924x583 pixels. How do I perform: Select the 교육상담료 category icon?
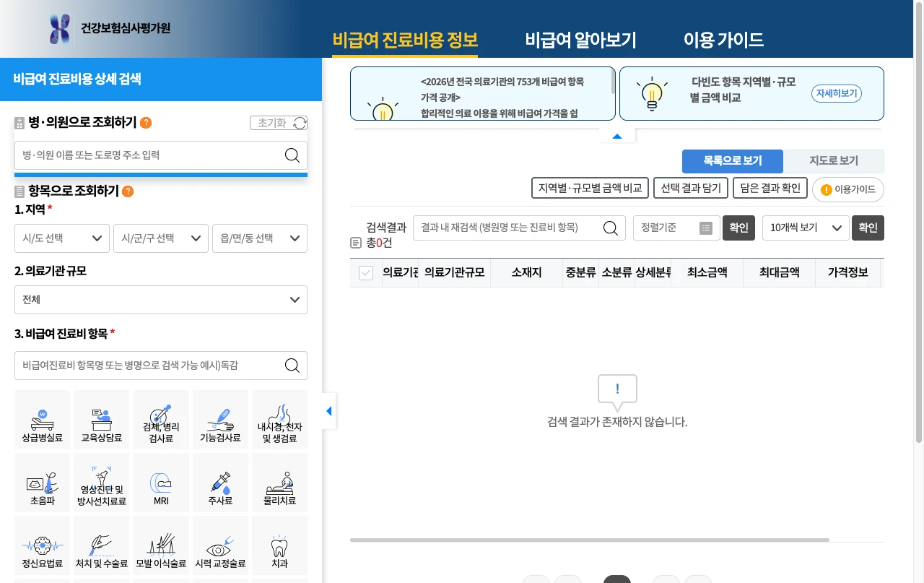102,420
